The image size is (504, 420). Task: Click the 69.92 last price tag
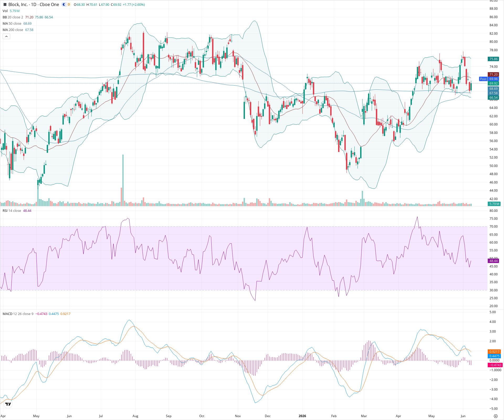[x=493, y=83]
